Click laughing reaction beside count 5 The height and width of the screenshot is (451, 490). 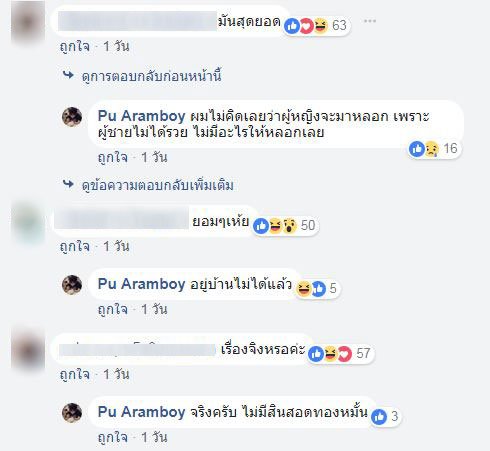point(303,288)
